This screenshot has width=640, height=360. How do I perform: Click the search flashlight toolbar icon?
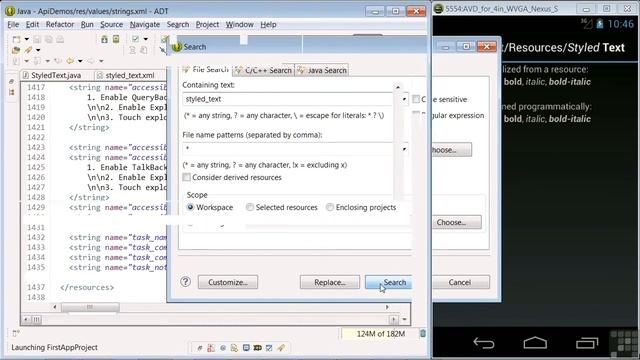(28, 50)
